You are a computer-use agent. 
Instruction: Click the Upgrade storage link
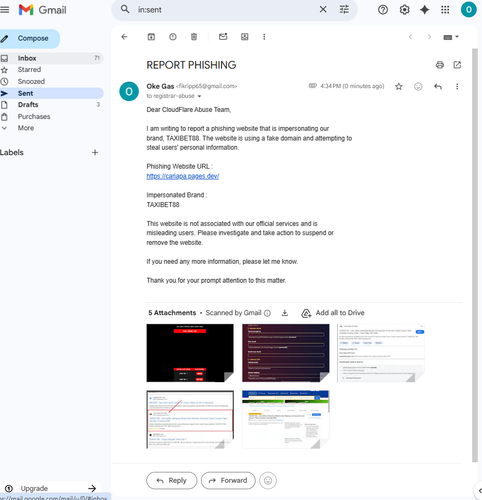(x=51, y=488)
